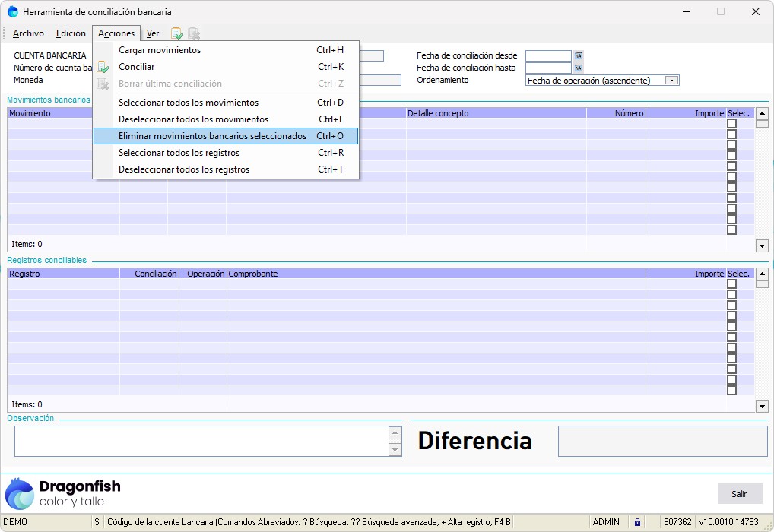Open calendar for Fecha de conciliación desde

coord(579,55)
